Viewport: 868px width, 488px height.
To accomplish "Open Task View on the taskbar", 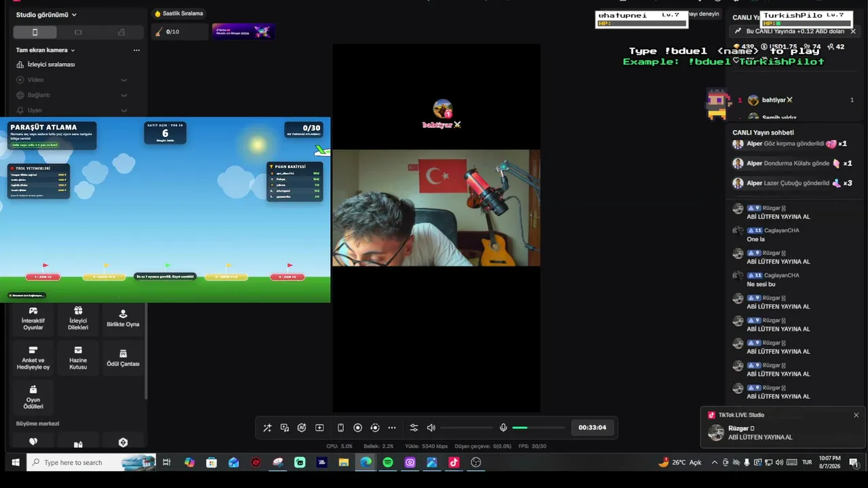I will 167,463.
